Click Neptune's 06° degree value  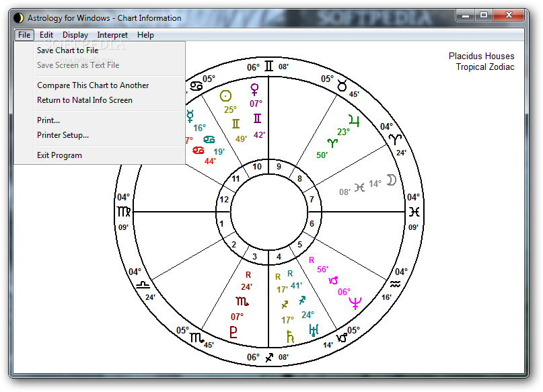click(x=344, y=292)
